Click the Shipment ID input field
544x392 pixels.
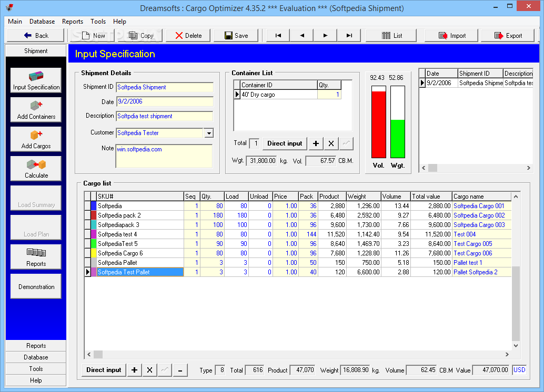[x=165, y=87]
